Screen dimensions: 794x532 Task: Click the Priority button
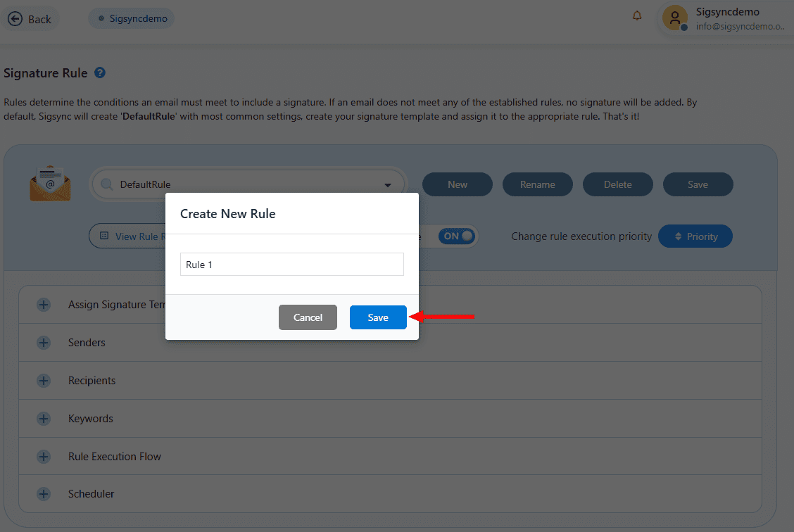[695, 236]
